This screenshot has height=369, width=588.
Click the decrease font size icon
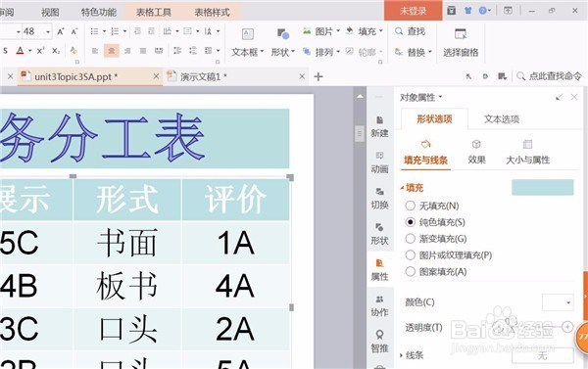coord(74,31)
